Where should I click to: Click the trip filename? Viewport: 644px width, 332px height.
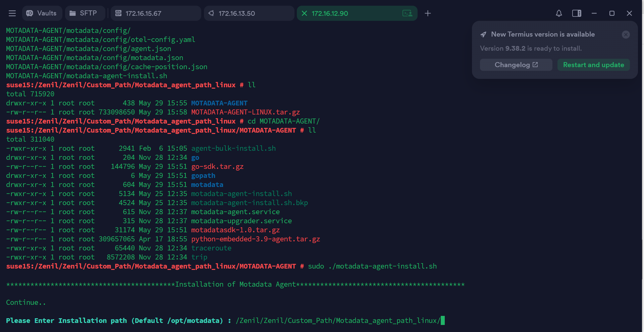tap(199, 257)
